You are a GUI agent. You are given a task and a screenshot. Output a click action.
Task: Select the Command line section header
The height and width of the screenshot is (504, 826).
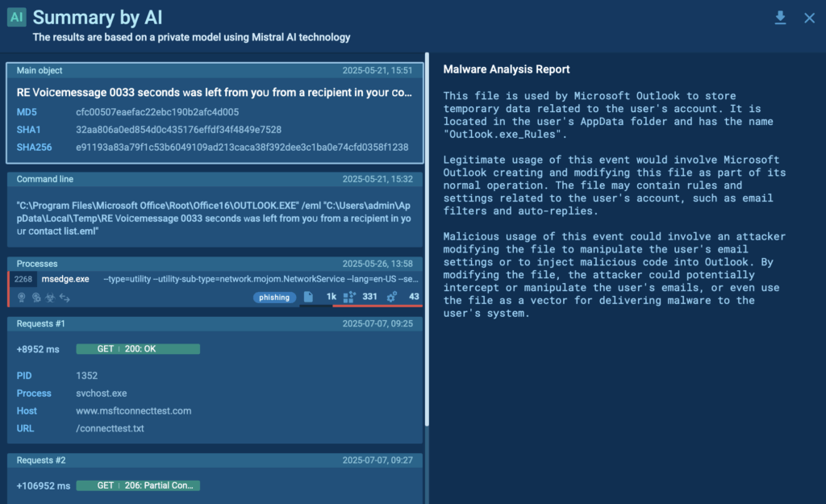pos(215,179)
